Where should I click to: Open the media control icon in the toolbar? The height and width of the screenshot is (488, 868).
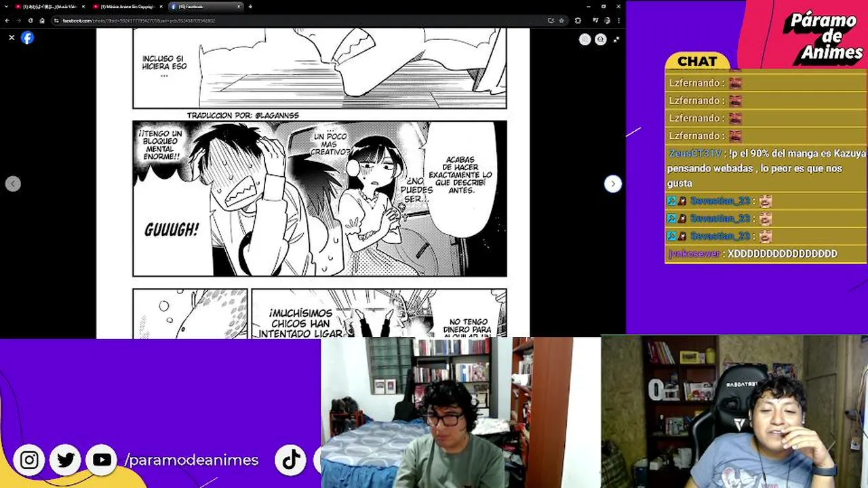tap(595, 20)
